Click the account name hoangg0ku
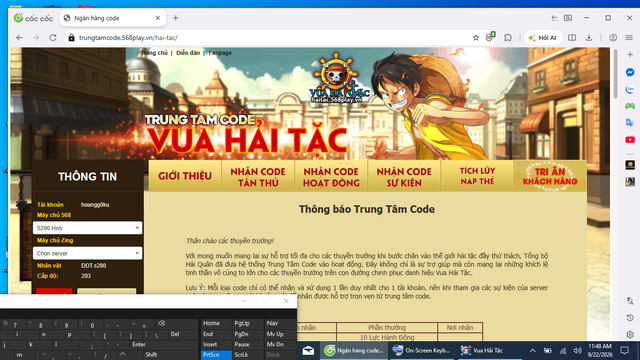The width and height of the screenshot is (640, 360). pos(95,204)
